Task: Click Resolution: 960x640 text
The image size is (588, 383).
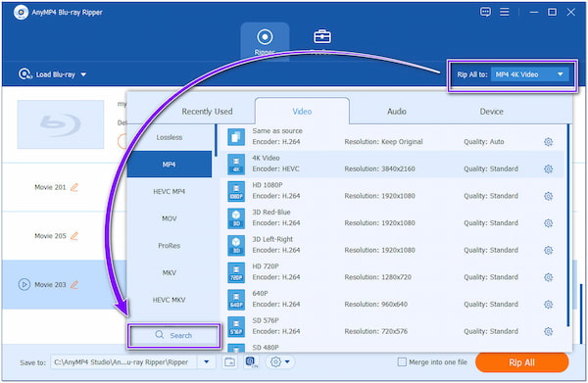Action: (x=375, y=305)
